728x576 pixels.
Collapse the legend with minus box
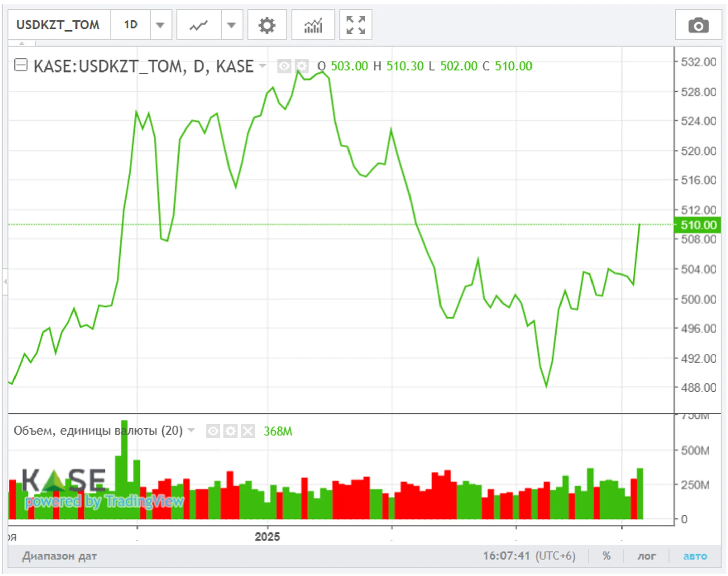click(x=21, y=65)
